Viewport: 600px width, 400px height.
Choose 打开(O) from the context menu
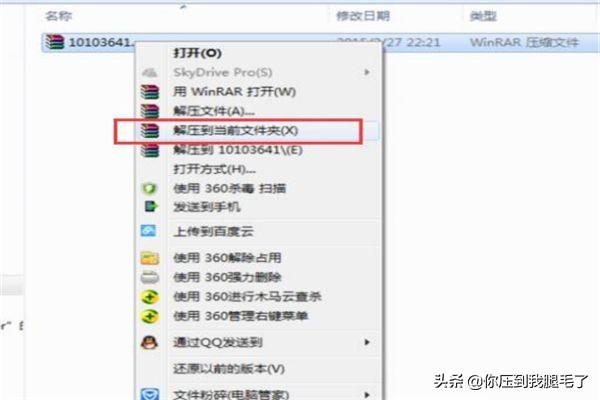(x=197, y=53)
